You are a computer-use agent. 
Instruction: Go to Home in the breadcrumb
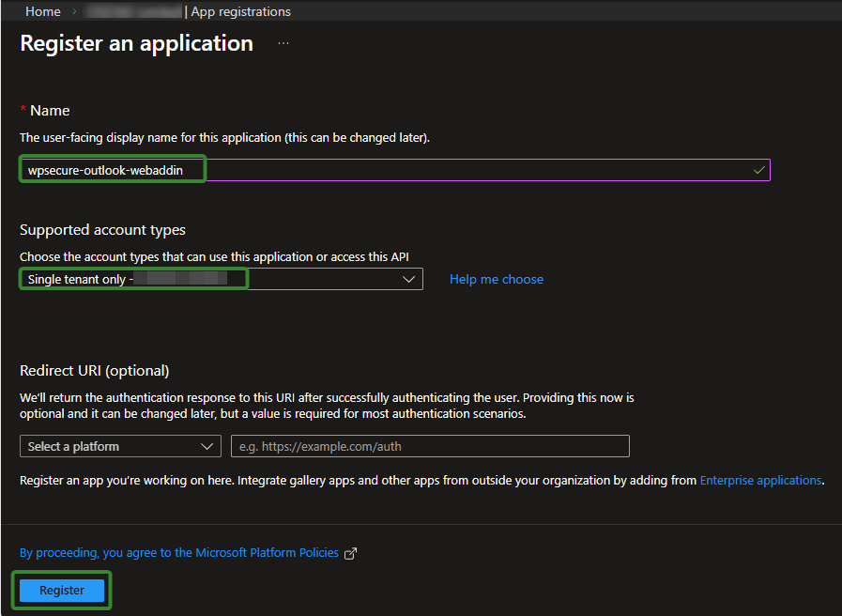[x=43, y=12]
